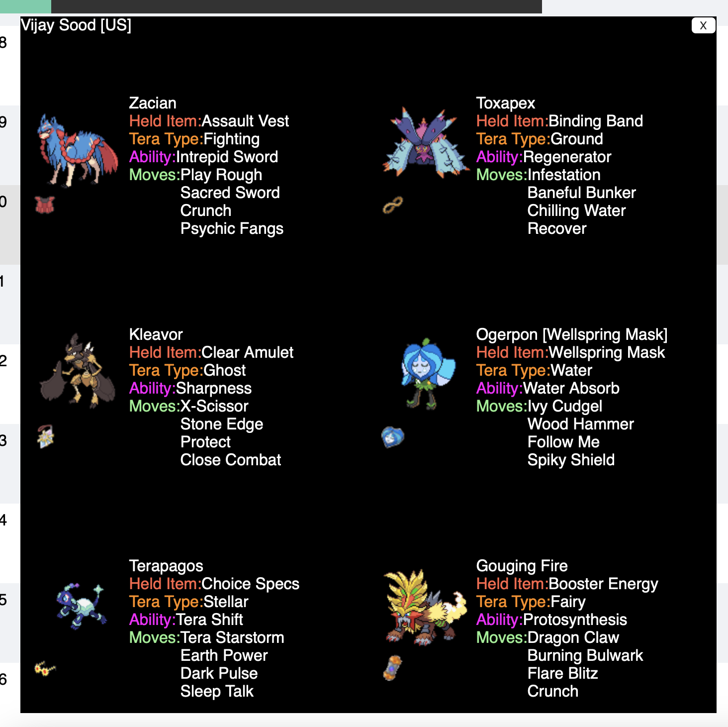Select the Kleavor name text
The image size is (728, 727).
156,334
